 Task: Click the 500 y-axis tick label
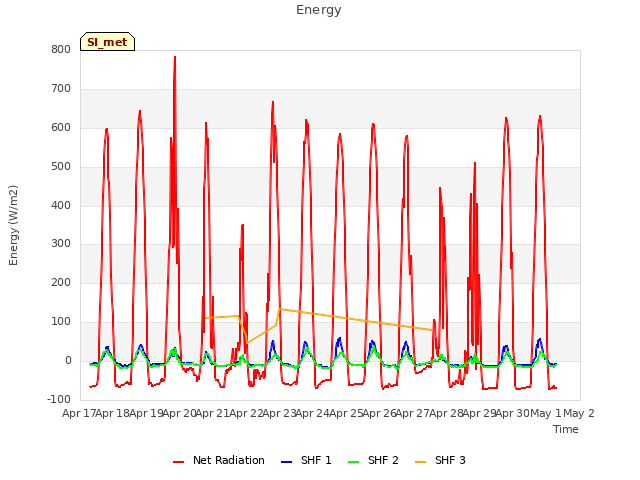tap(61, 166)
